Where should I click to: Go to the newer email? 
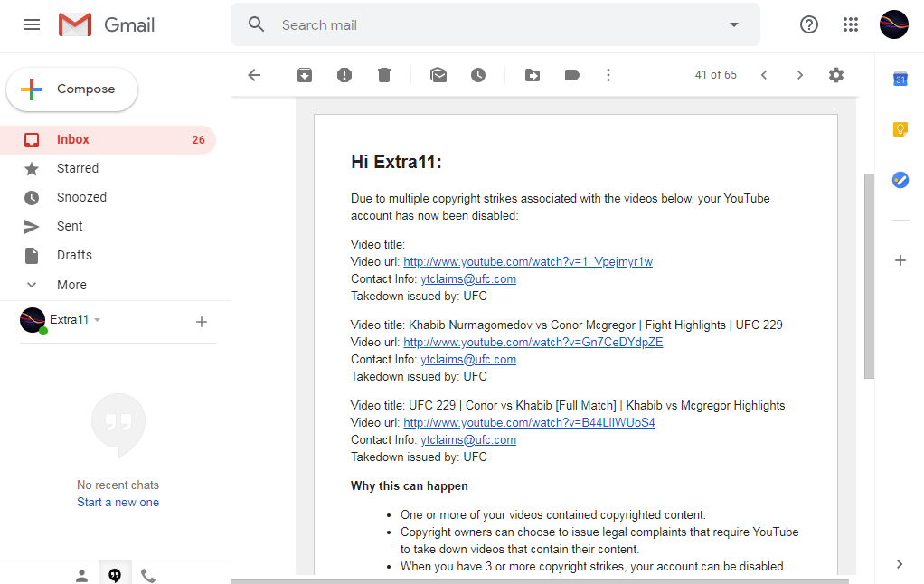764,75
